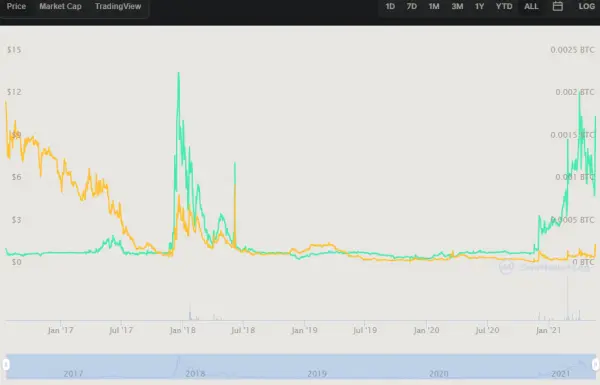Click the Jul '20 axis label
The width and height of the screenshot is (600, 385).
(x=487, y=330)
